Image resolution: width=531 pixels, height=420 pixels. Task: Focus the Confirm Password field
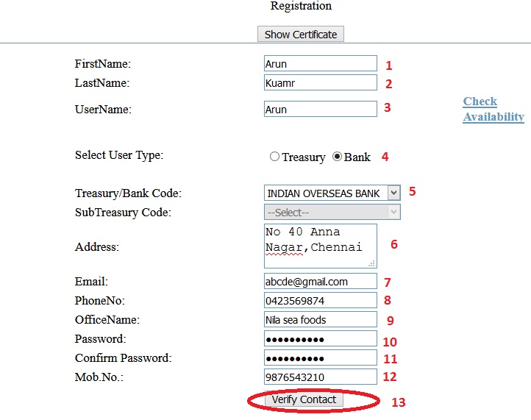pyautogui.click(x=320, y=358)
